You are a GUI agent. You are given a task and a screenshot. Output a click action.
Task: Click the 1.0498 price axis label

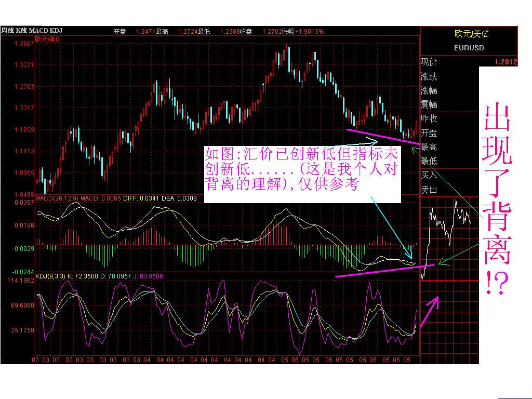click(24, 194)
